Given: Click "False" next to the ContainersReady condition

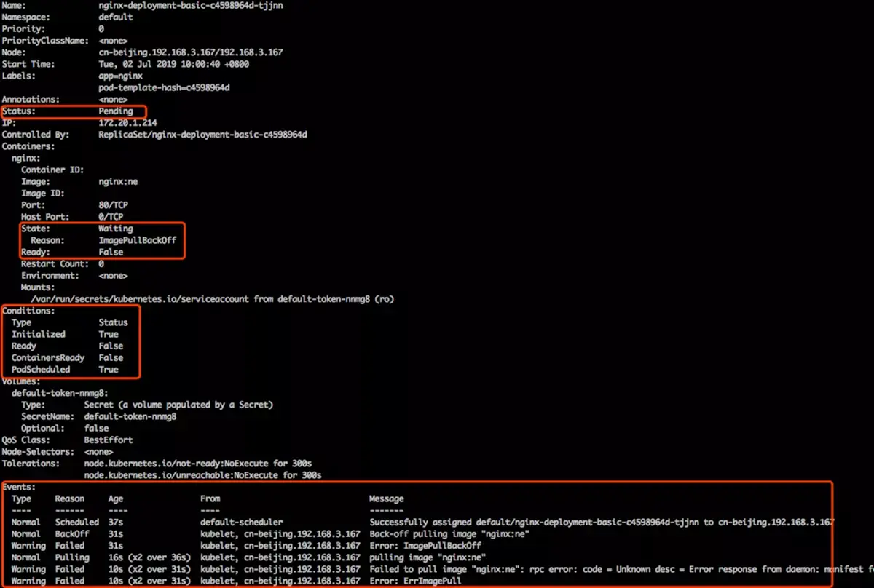Looking at the screenshot, I should 111,357.
